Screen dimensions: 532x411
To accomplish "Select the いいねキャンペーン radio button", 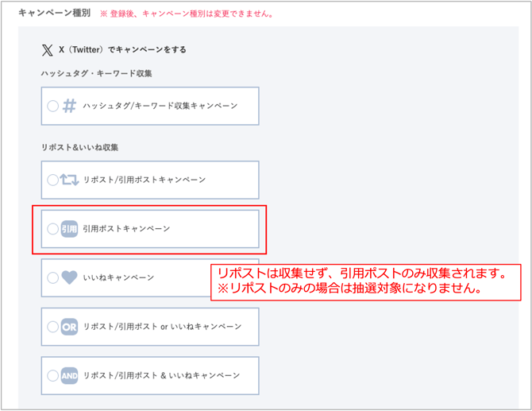I will click(x=52, y=278).
